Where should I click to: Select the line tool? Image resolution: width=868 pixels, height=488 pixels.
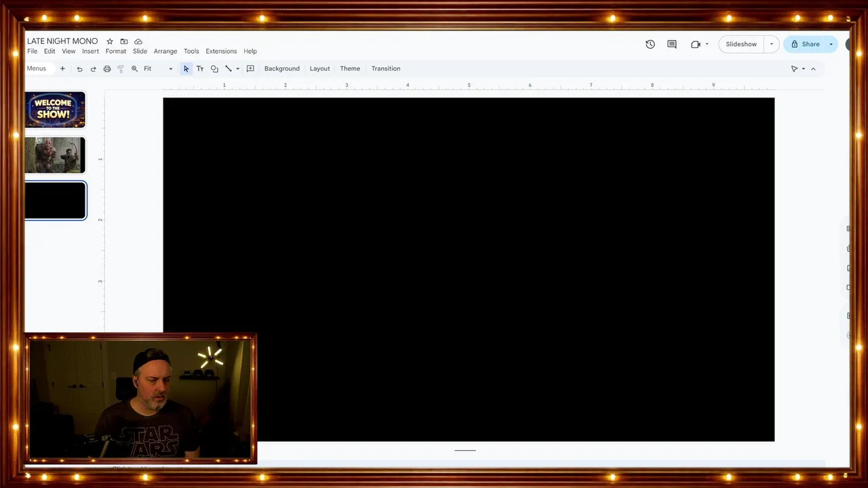[x=229, y=68]
